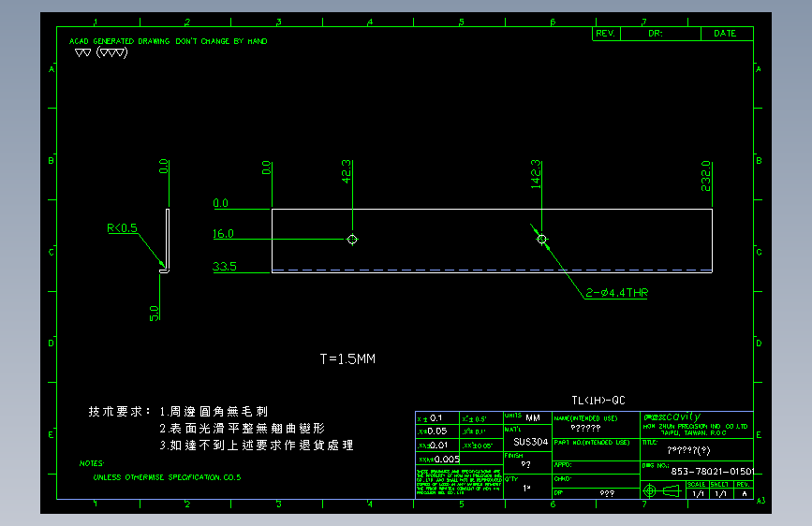The width and height of the screenshot is (812, 526).
Task: Select requirement line '2.表面光滑平整無翹曲變形'
Action: (243, 428)
